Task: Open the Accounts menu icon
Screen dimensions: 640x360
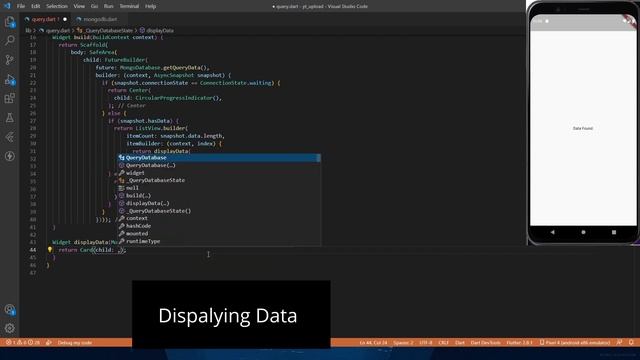Action: point(9,310)
